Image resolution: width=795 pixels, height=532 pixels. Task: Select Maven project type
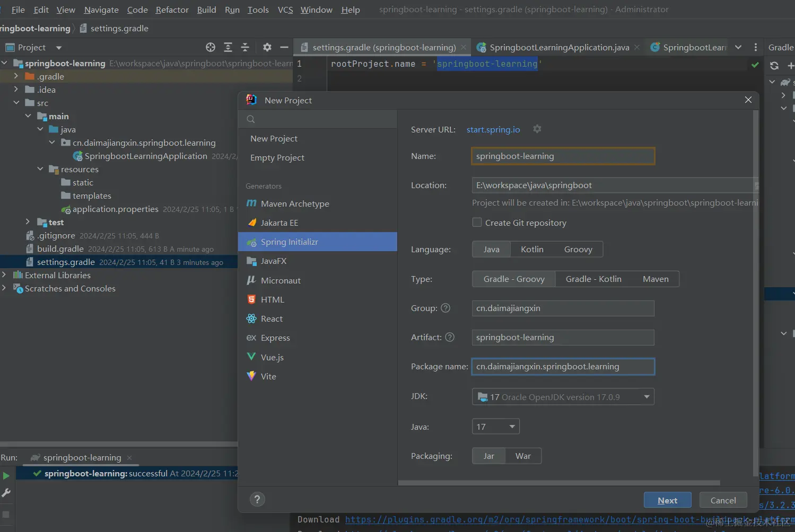coord(656,279)
